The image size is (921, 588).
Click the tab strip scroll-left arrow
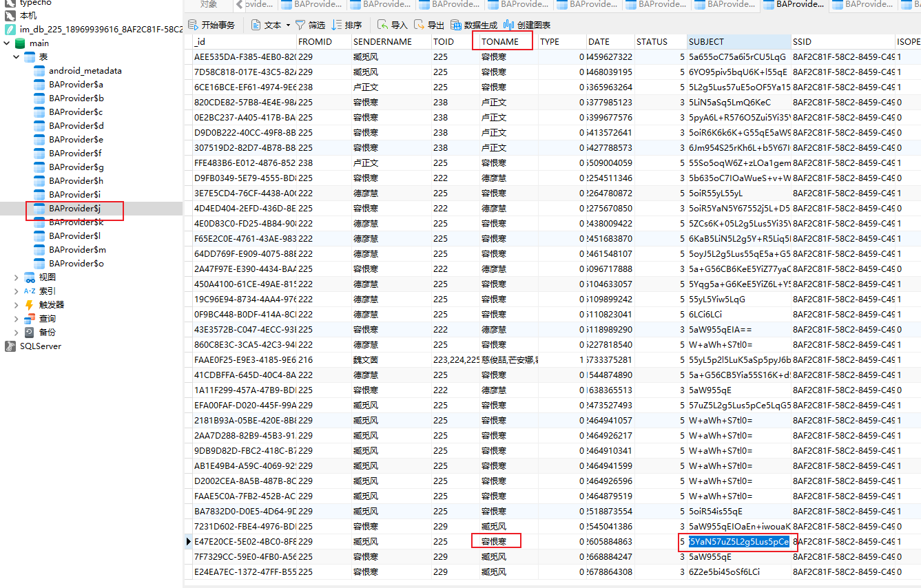pos(240,5)
